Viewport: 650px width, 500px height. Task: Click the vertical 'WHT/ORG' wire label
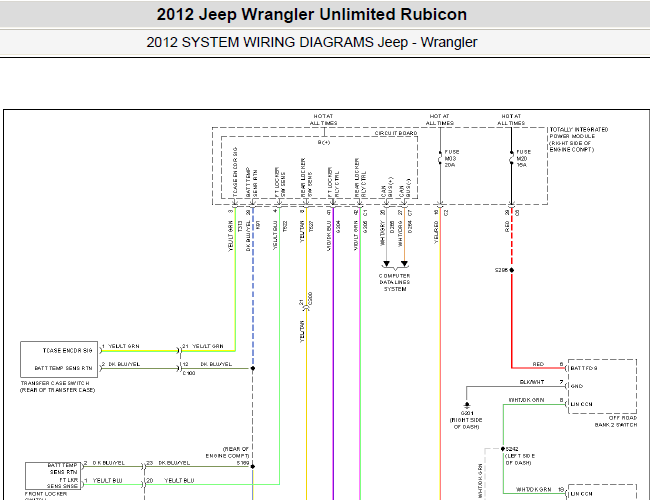(400, 233)
